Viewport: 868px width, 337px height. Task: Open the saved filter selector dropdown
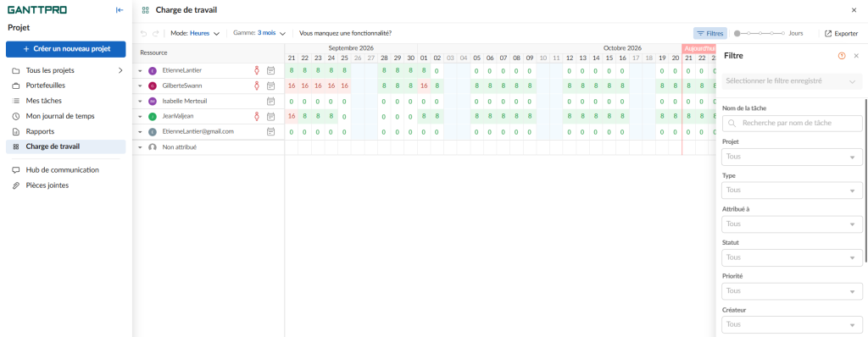(793, 81)
